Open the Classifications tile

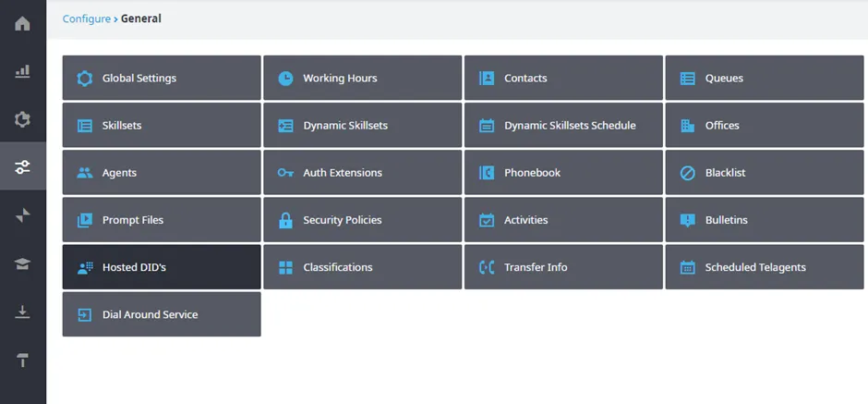(363, 267)
